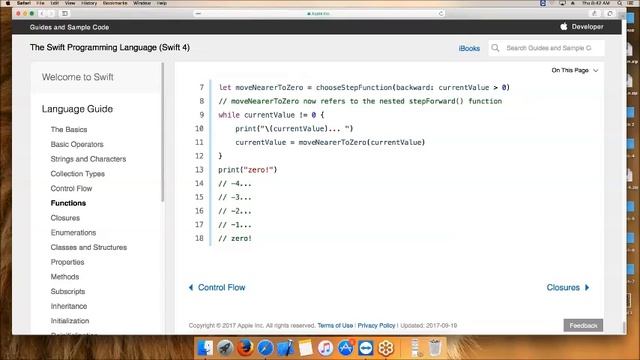Reload the page with the refresh icon
Image resolution: width=640 pixels, height=360 pixels.
441,13
